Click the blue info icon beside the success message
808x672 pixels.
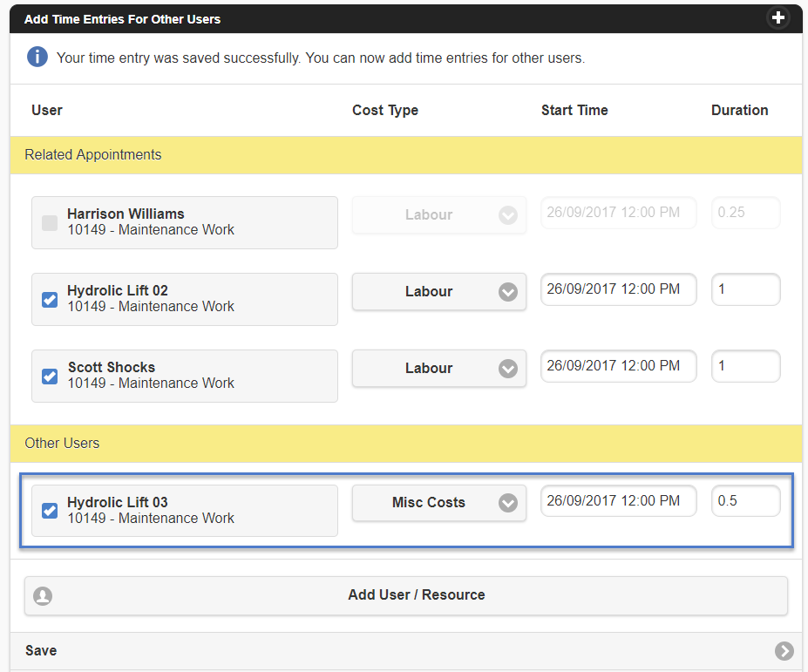point(37,58)
